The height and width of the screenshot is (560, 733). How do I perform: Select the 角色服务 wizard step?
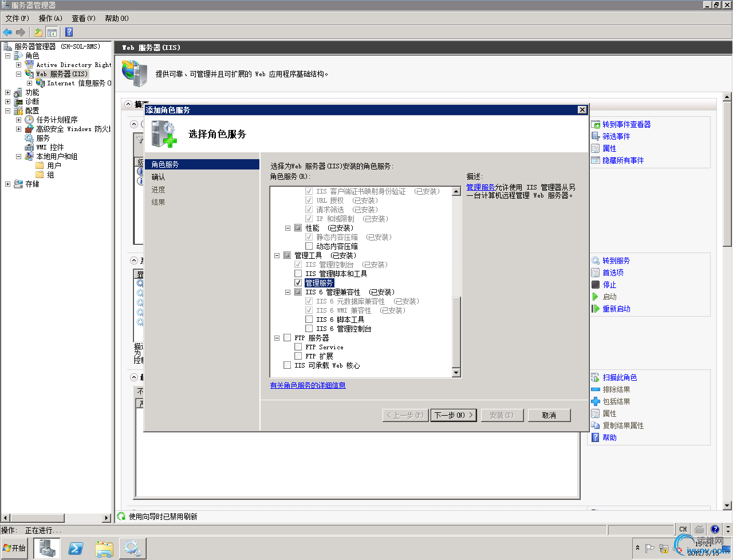click(202, 164)
